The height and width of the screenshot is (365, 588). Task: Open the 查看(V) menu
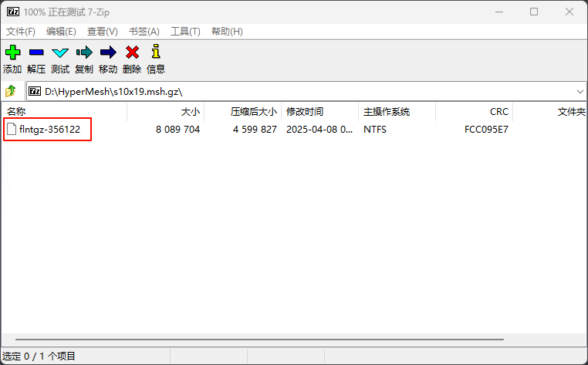point(103,32)
